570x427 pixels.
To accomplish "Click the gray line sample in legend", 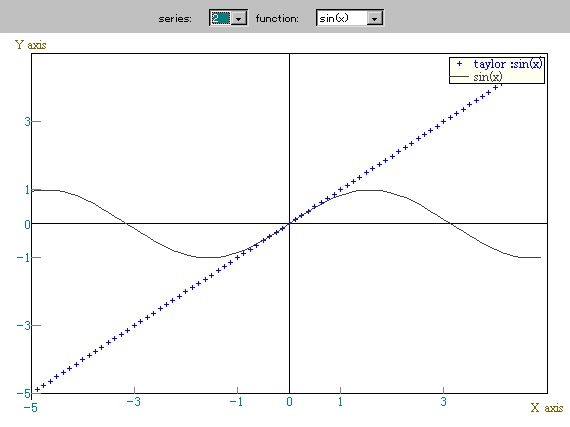I will click(x=459, y=77).
